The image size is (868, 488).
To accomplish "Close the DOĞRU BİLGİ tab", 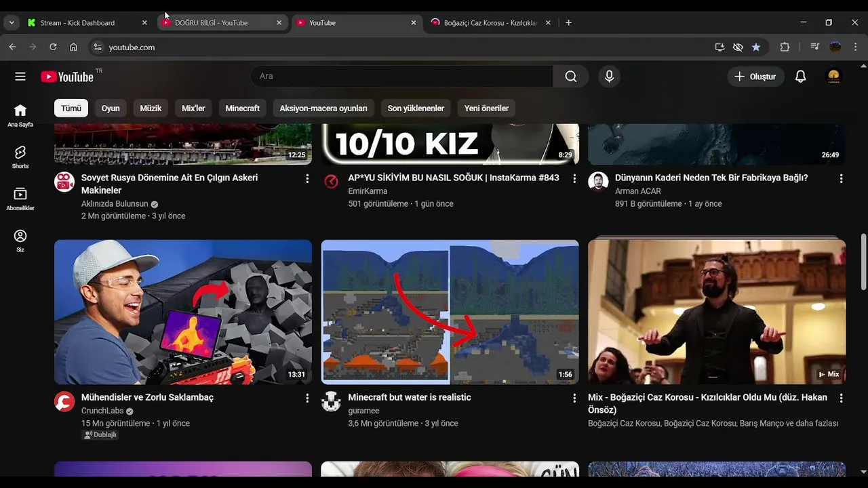I will 279,22.
